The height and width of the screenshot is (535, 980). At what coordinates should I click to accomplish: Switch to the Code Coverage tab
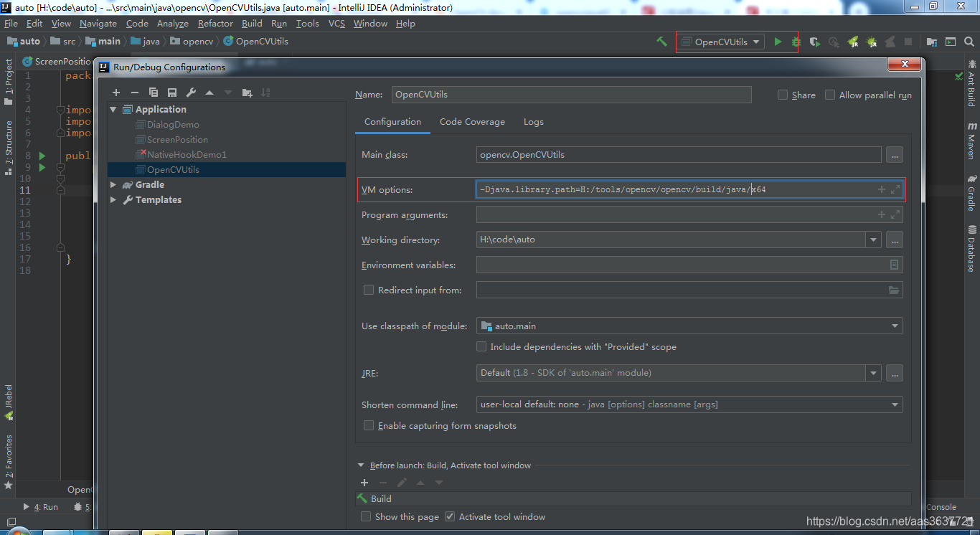472,122
